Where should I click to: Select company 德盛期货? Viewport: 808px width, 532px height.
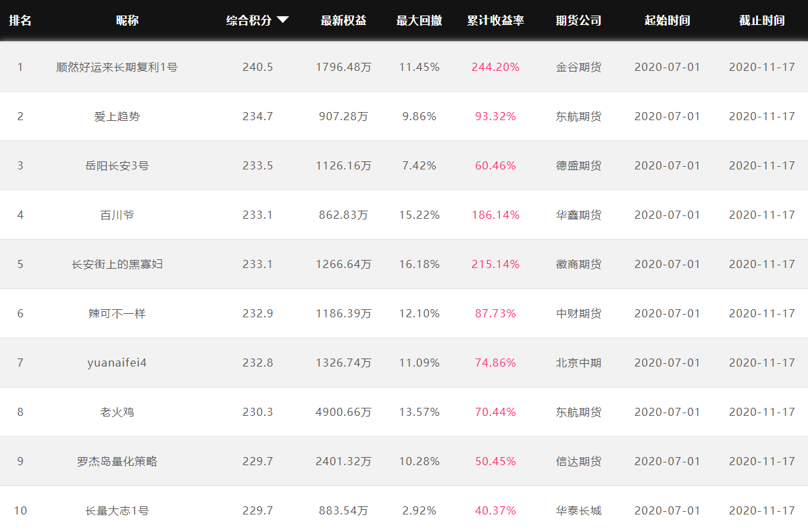pyautogui.click(x=578, y=166)
